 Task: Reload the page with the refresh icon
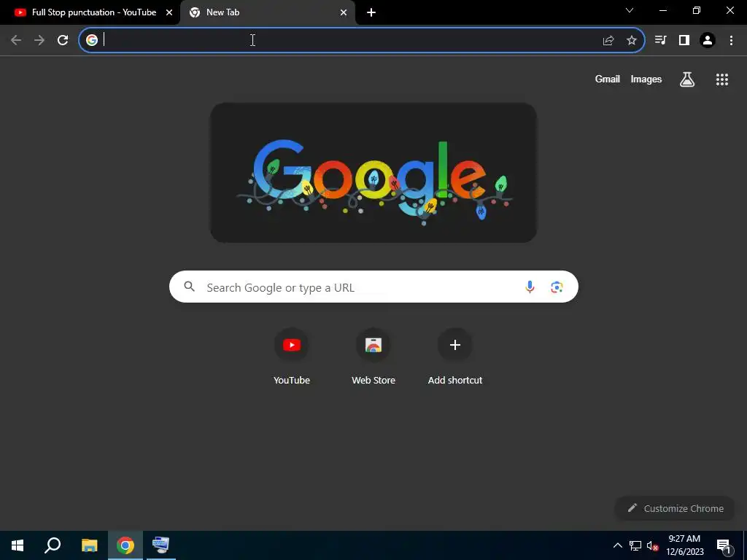pos(63,41)
